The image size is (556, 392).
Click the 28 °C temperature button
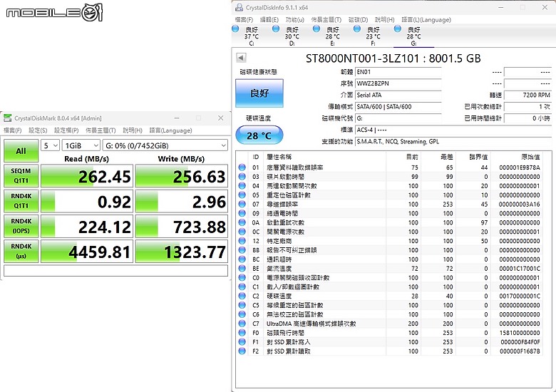pos(259,135)
